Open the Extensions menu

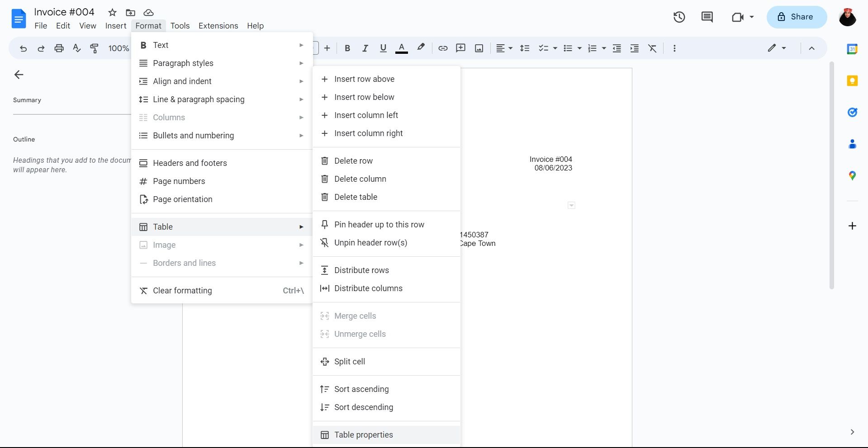pos(218,26)
